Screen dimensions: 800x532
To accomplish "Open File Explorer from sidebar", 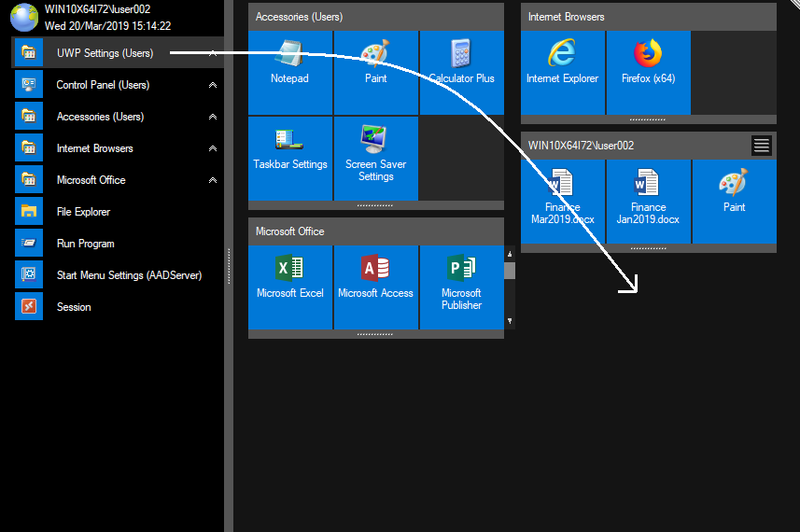I will [83, 212].
